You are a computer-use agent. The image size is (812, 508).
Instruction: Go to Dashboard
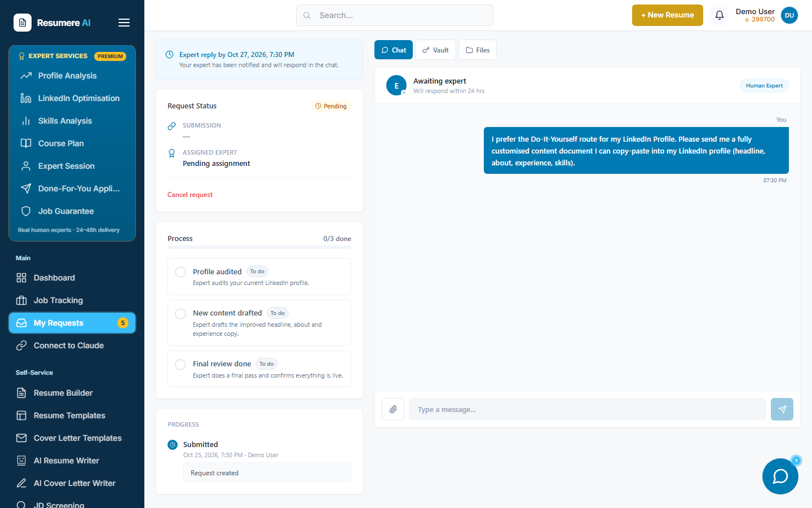pos(72,278)
